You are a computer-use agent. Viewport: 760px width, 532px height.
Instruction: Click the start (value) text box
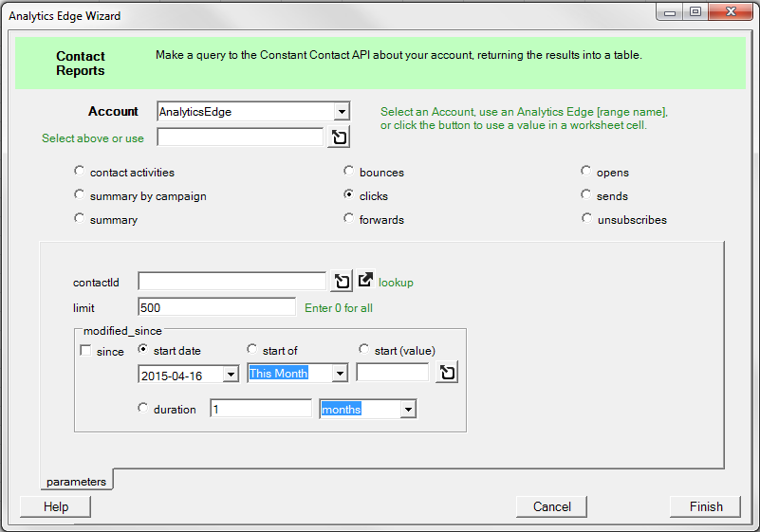tap(393, 373)
